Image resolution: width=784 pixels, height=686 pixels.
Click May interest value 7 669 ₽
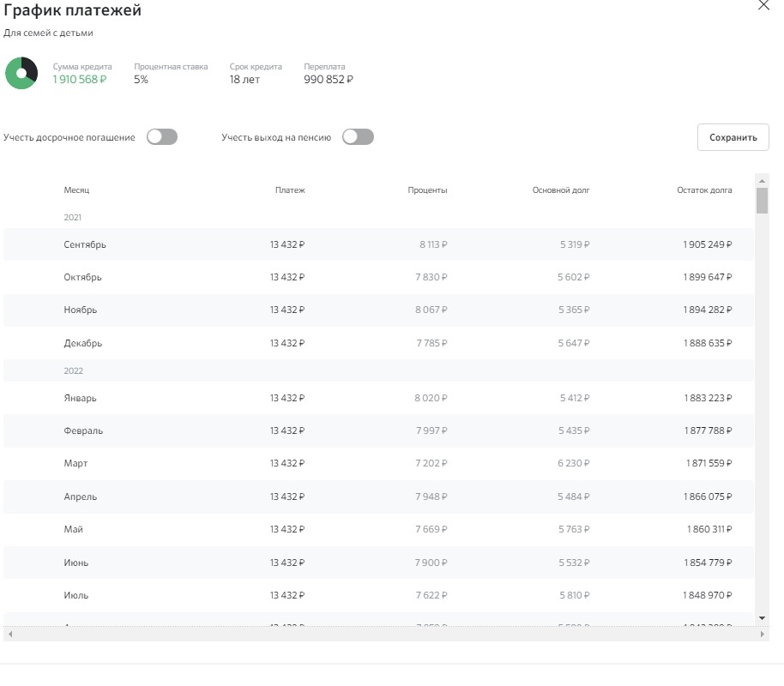pyautogui.click(x=431, y=529)
